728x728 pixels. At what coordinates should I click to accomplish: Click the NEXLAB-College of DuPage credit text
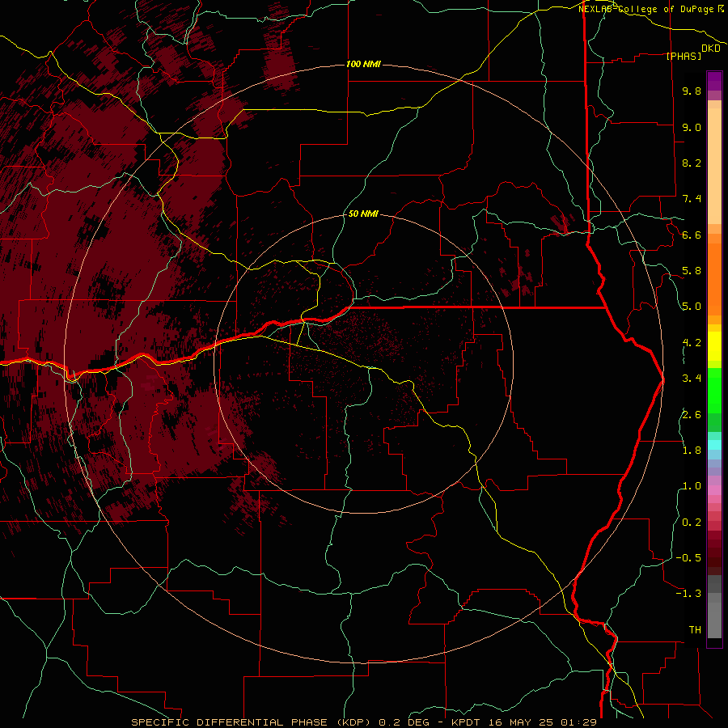[x=646, y=9]
